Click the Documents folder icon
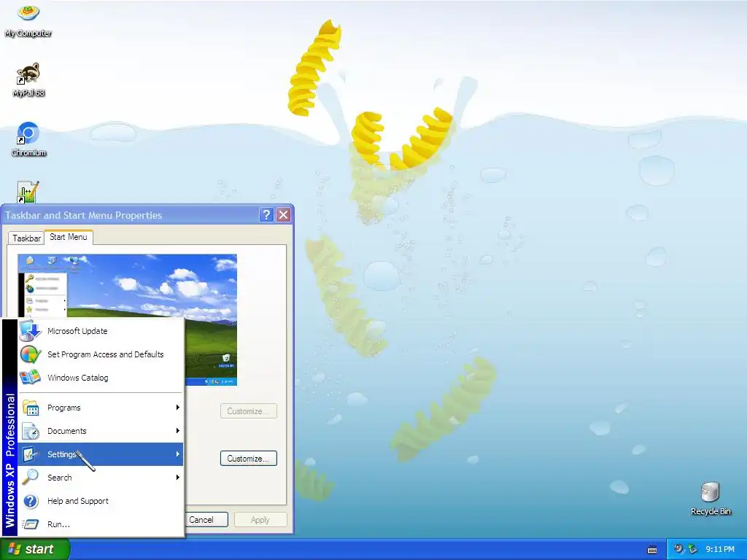Image resolution: width=747 pixels, height=560 pixels. pos(31,431)
